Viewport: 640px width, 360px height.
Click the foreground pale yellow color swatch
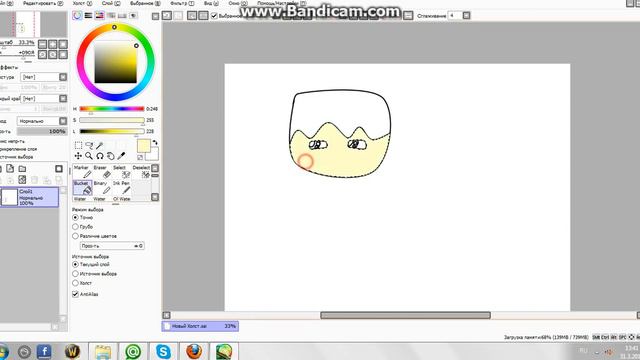coord(143,146)
